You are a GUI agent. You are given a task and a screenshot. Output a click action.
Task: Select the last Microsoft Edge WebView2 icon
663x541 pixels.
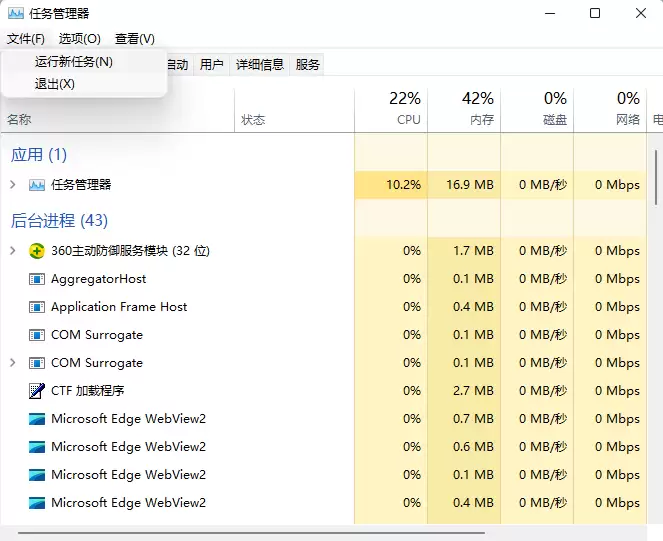point(37,503)
